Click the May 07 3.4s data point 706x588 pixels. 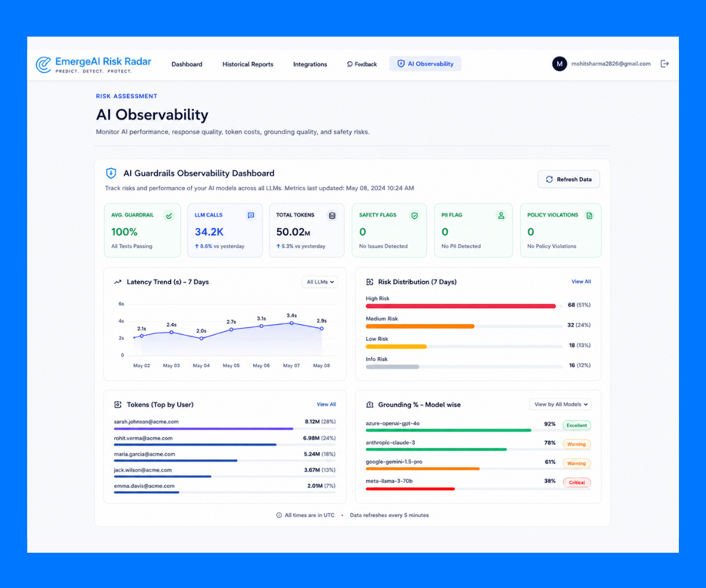pos(291,323)
